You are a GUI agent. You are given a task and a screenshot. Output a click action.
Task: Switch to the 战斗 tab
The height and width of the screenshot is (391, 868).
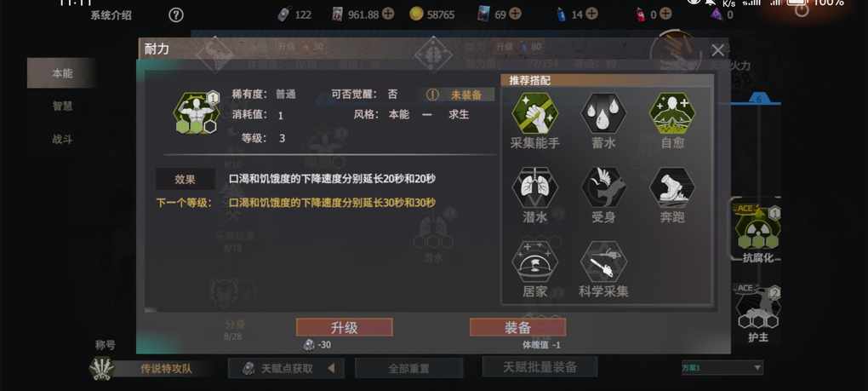click(62, 139)
